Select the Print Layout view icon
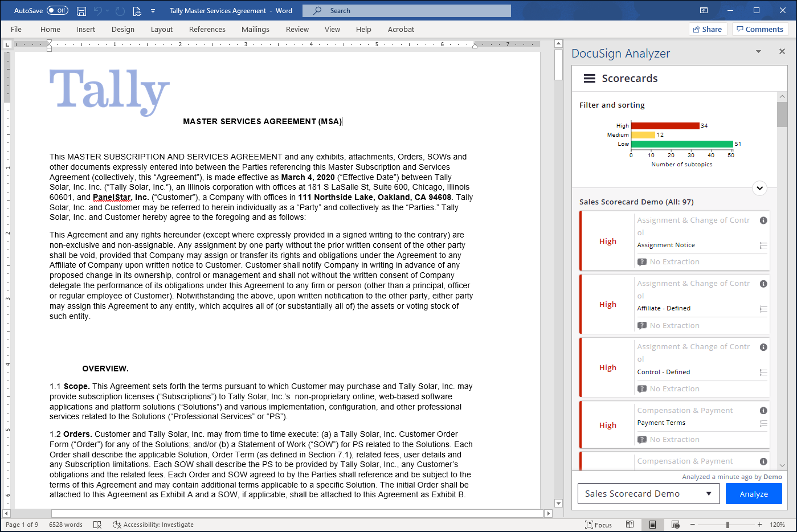797x532 pixels. coord(652,525)
